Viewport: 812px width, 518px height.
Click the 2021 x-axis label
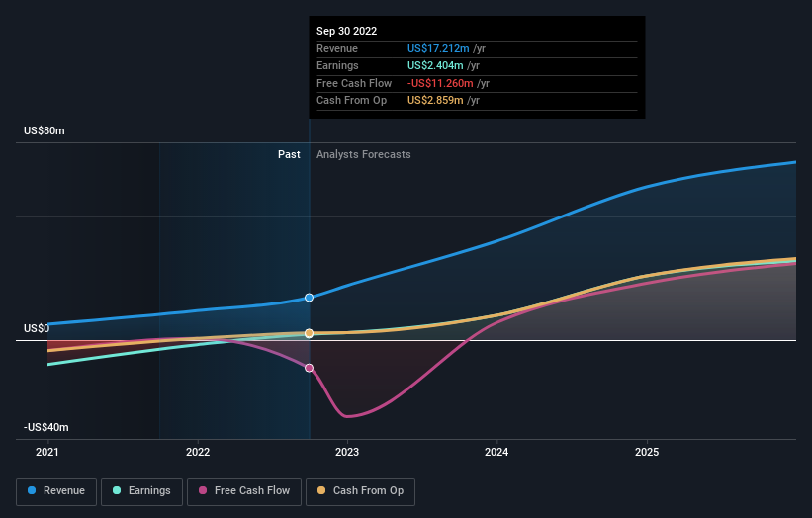click(x=47, y=453)
